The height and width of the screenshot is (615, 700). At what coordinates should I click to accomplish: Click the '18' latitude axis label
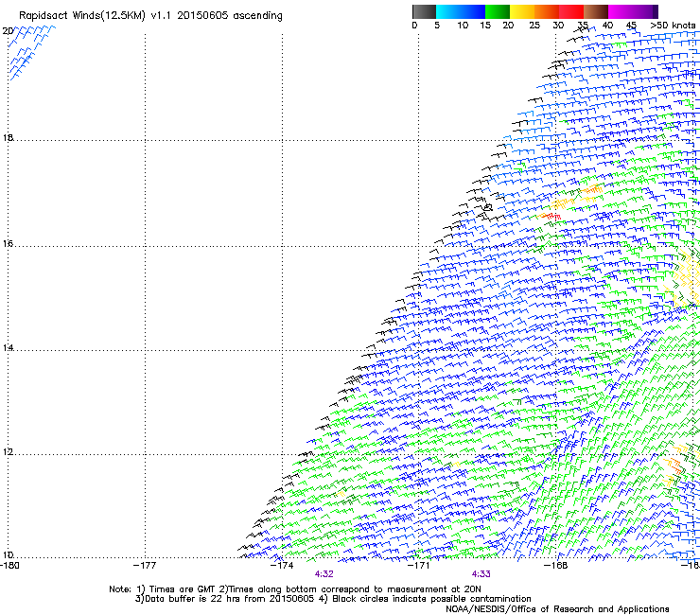(x=8, y=137)
